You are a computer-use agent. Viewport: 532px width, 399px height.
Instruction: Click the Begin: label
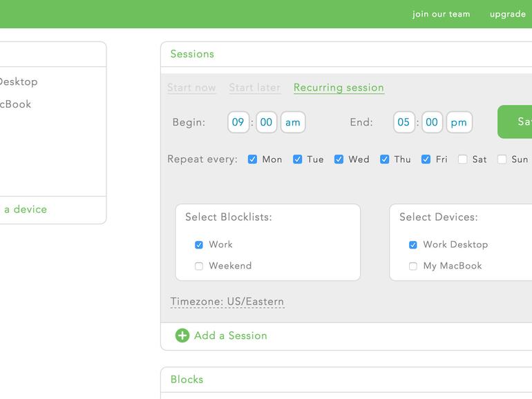[x=189, y=122]
